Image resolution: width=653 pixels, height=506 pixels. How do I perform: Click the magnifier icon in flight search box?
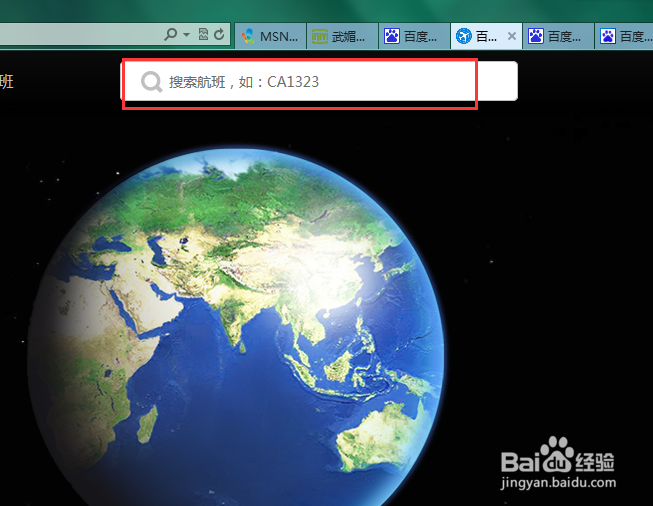coord(151,82)
